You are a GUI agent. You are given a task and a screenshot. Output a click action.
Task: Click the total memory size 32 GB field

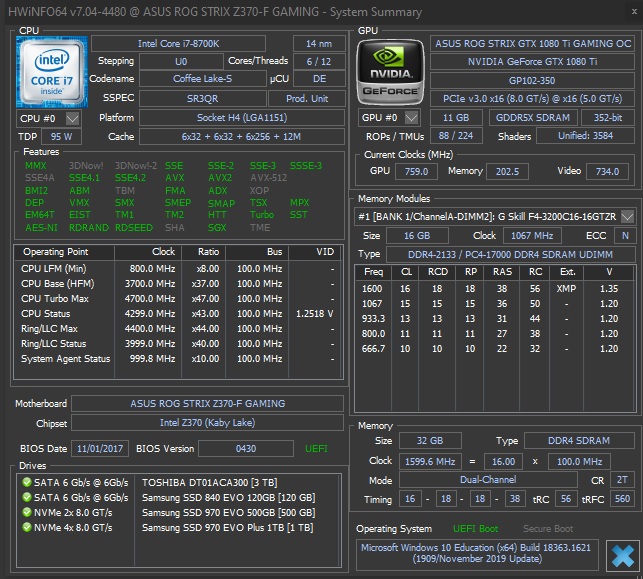coord(430,441)
